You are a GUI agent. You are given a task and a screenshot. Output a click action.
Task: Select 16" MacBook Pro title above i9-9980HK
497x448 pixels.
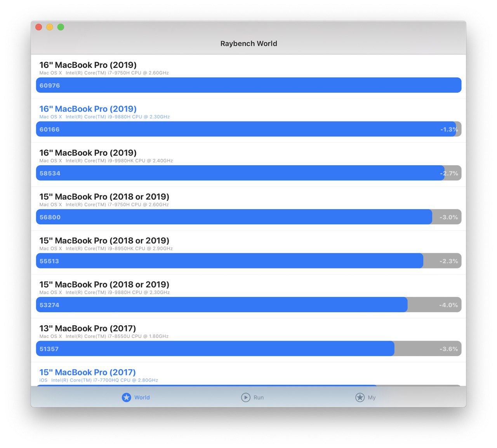pos(88,152)
